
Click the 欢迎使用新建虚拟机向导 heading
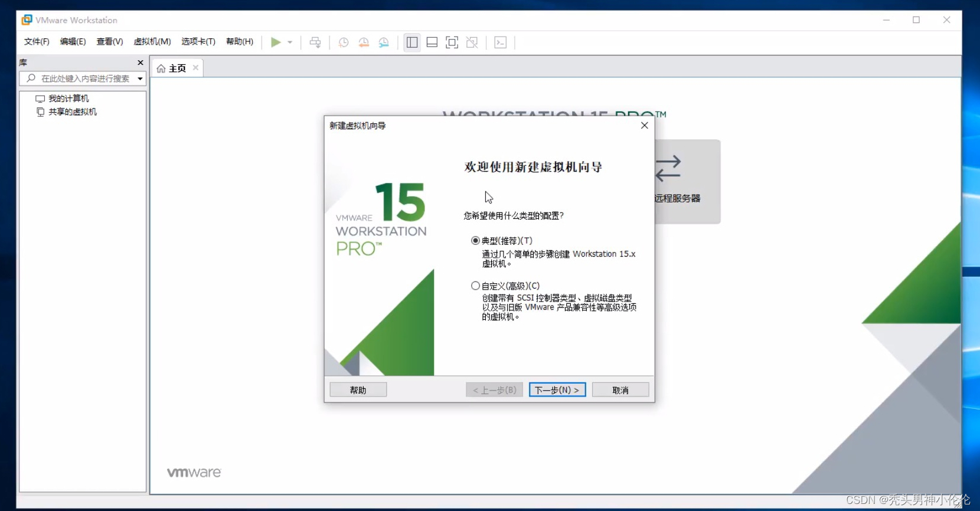click(x=533, y=167)
